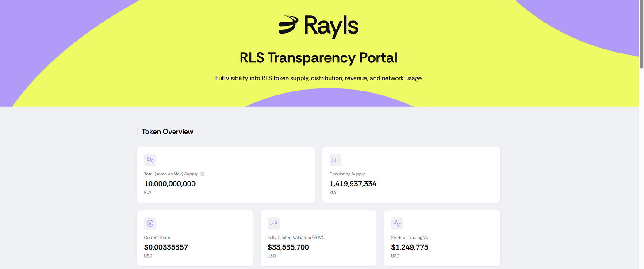The width and height of the screenshot is (644, 269).
Task: Click the page vertical scrollbar thumb
Action: (x=641, y=34)
